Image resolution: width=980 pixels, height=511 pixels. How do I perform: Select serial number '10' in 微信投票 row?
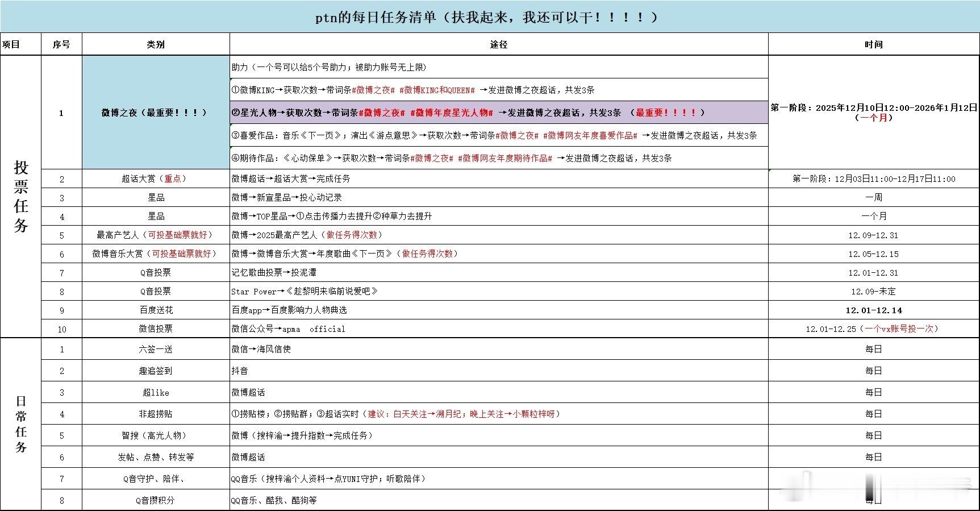[x=61, y=329]
